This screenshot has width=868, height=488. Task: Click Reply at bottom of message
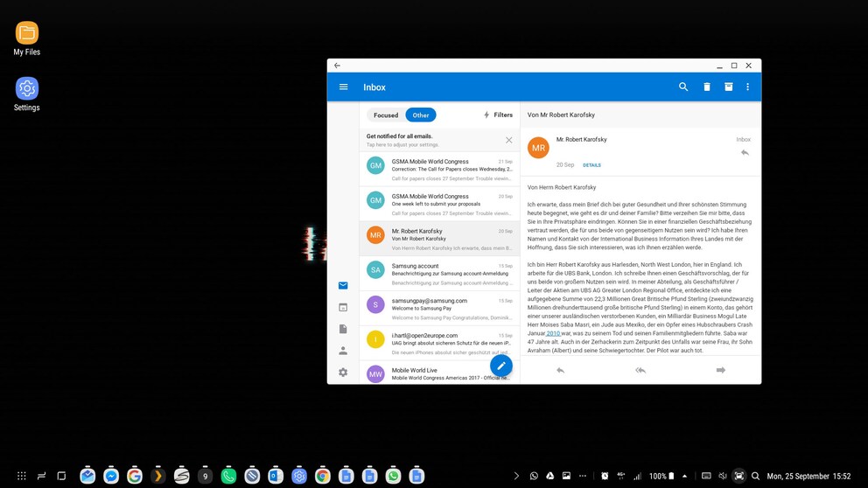coord(560,370)
